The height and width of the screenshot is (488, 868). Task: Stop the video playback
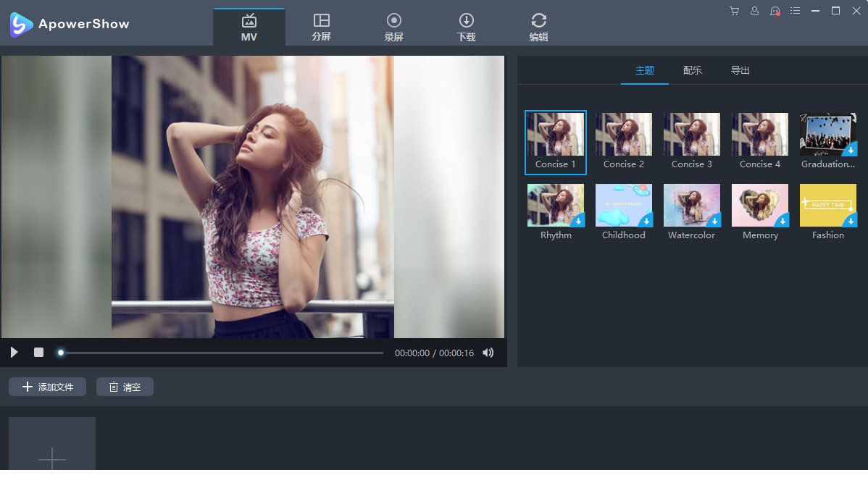pos(38,353)
